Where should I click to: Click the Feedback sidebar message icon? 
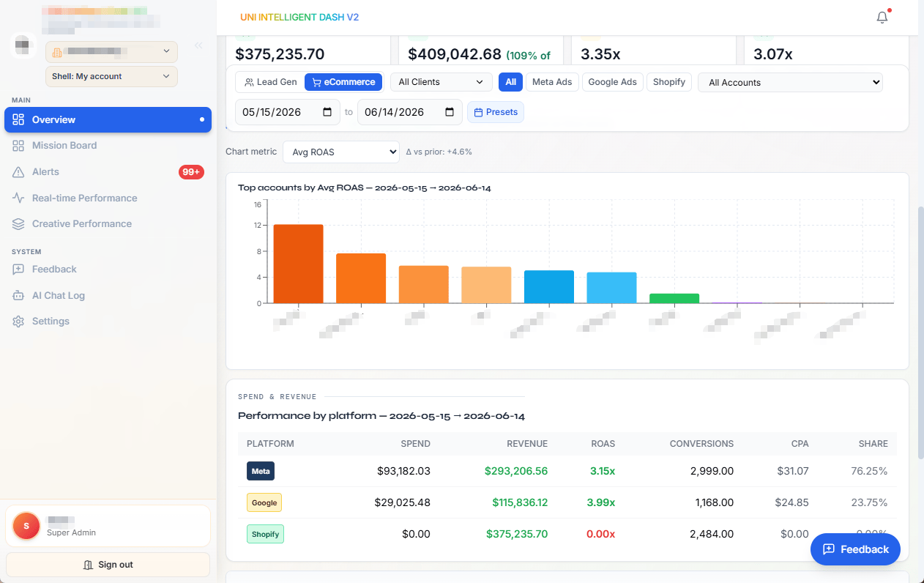click(18, 270)
